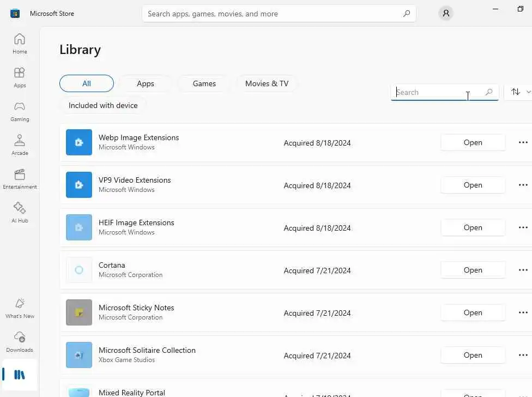Screen dimensions: 532x397
Task: Open the Gaming section
Action: pyautogui.click(x=20, y=112)
